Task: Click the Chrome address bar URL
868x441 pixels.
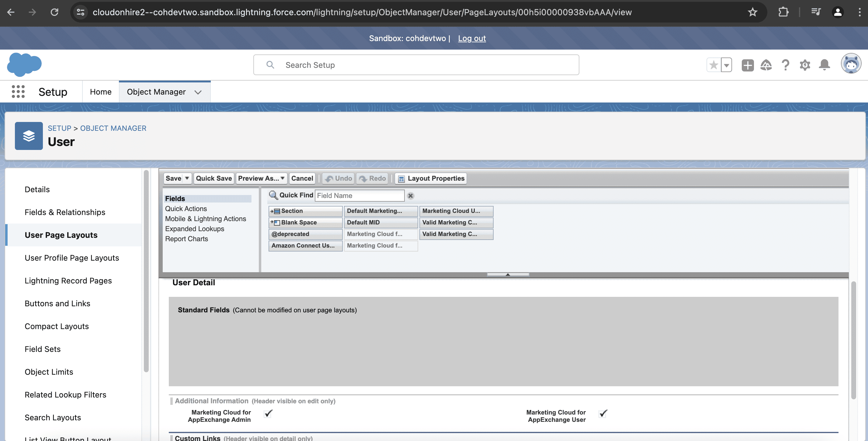Action: tap(362, 12)
